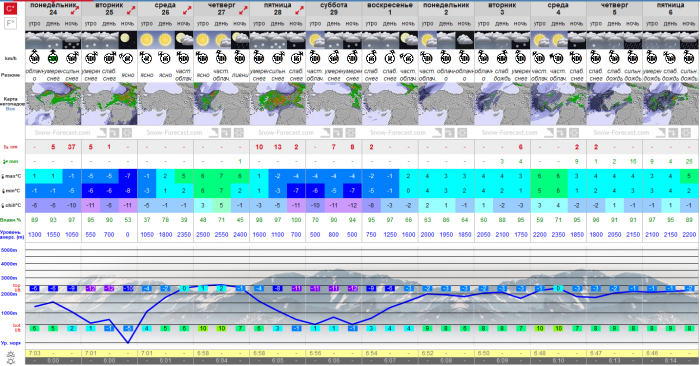Click humidity value '100' on Friday 28 night
The width and height of the screenshot is (700, 366).
coord(296,220)
